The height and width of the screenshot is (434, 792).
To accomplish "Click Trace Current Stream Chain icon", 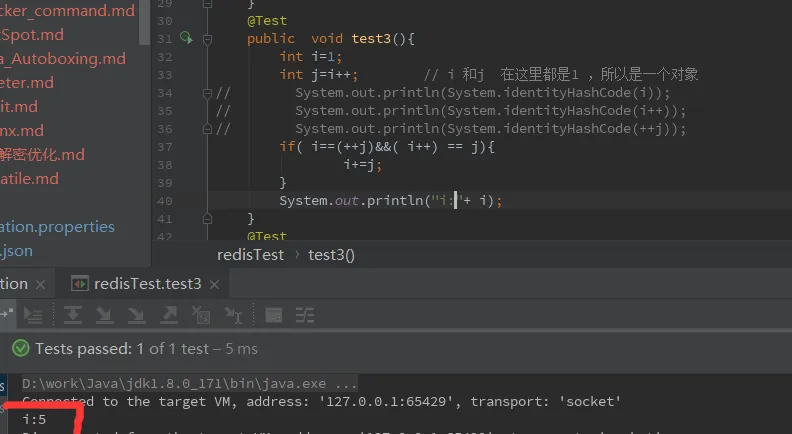I will click(x=305, y=315).
